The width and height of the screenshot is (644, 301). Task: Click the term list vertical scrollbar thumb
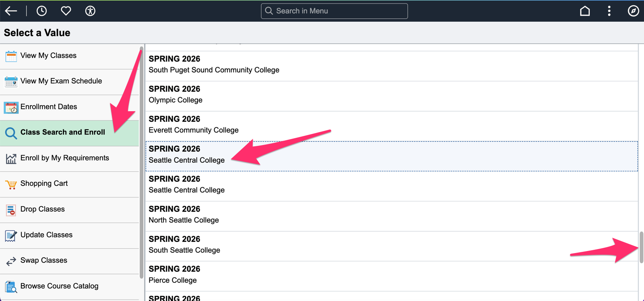click(x=641, y=247)
